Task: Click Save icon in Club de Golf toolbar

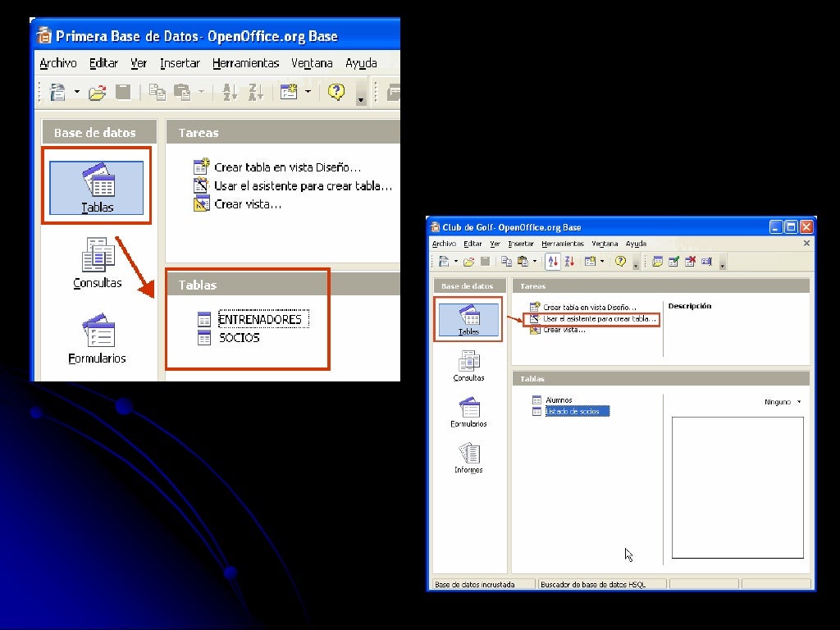Action: point(486,261)
